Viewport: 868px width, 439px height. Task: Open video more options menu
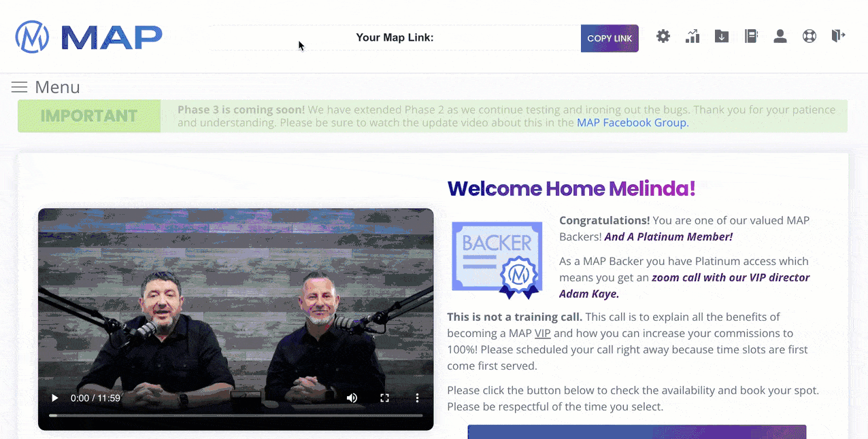coord(417,398)
